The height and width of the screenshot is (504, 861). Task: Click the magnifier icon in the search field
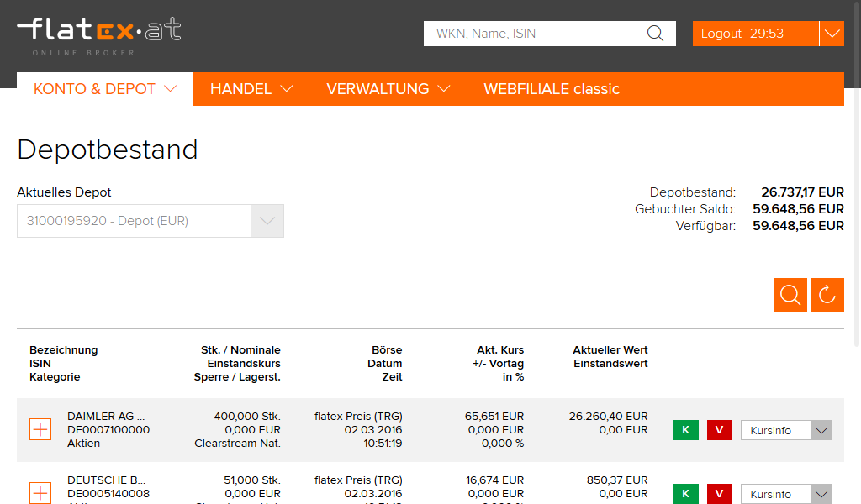pos(655,34)
